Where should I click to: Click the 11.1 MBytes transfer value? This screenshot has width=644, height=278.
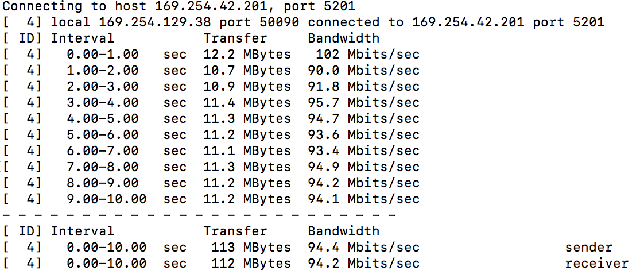click(x=247, y=151)
